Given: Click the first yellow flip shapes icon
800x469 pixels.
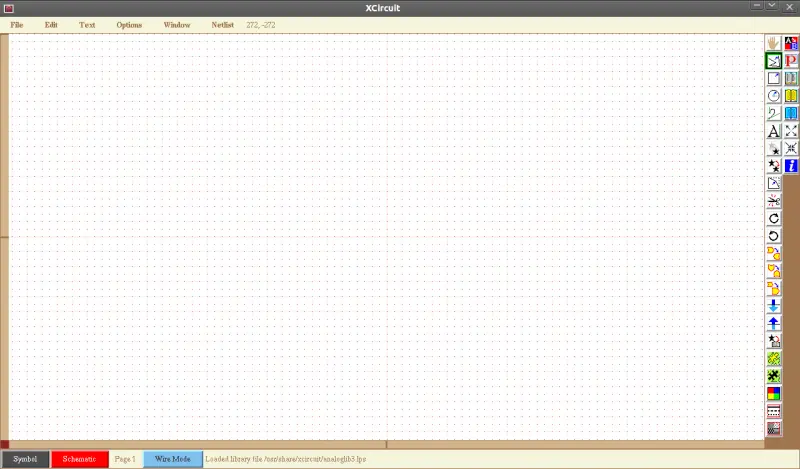Looking at the screenshot, I should coord(773,254).
